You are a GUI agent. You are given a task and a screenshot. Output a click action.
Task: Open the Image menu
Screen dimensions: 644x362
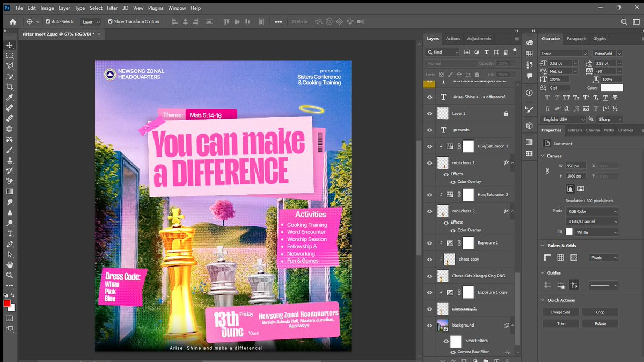click(x=47, y=8)
